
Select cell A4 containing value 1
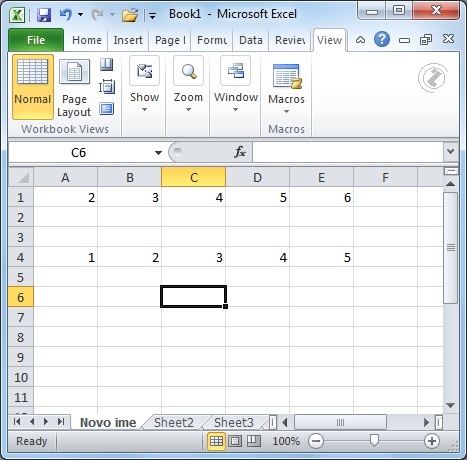point(65,257)
